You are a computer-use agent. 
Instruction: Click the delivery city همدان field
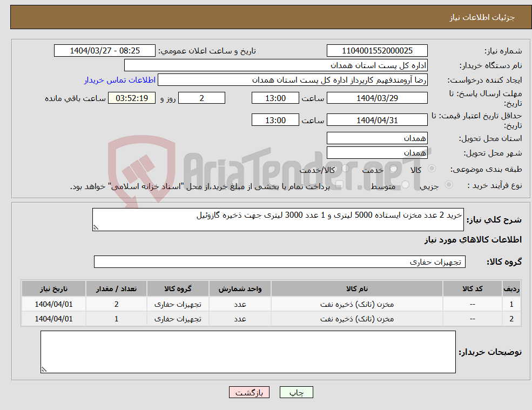pyautogui.click(x=377, y=153)
